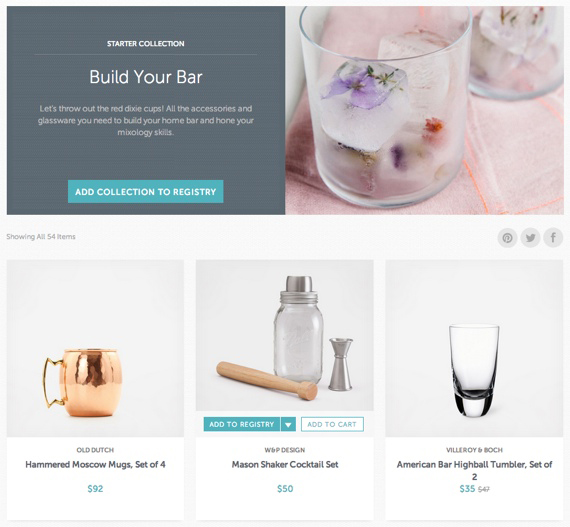Viewport: 570px width, 527px height.
Task: Open Hammered Moscow Mugs, Set of 4 link
Action: (95, 464)
